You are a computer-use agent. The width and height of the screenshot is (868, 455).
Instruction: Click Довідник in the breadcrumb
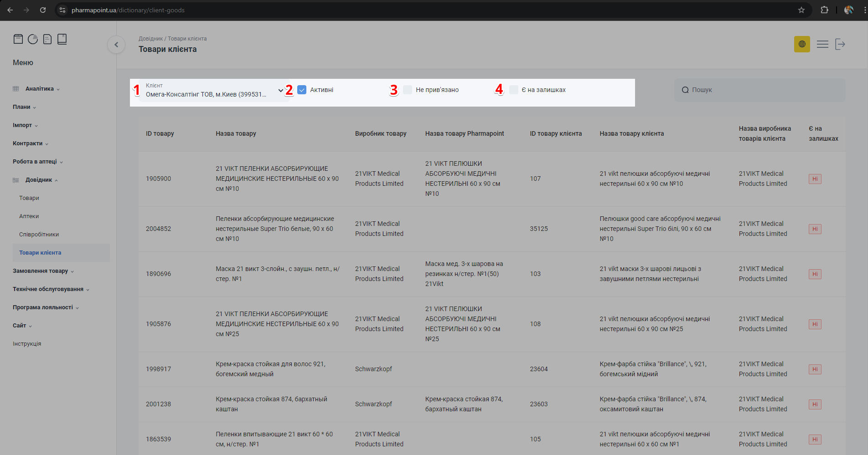pos(150,39)
